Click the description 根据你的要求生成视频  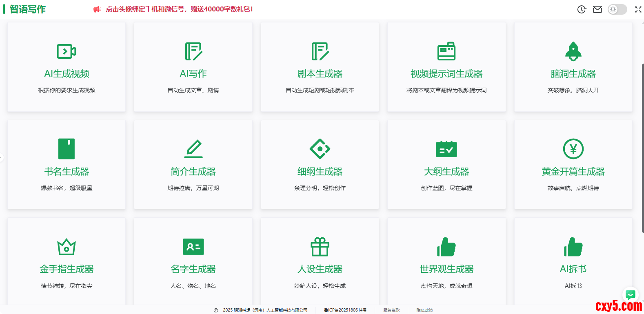click(67, 90)
